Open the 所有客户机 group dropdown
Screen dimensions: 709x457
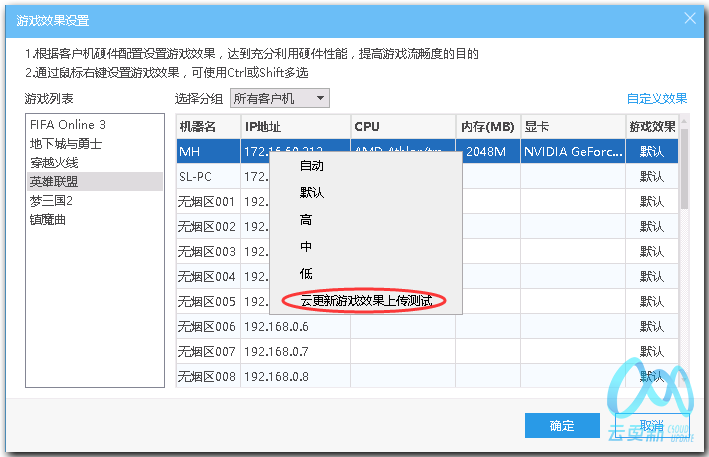(280, 98)
